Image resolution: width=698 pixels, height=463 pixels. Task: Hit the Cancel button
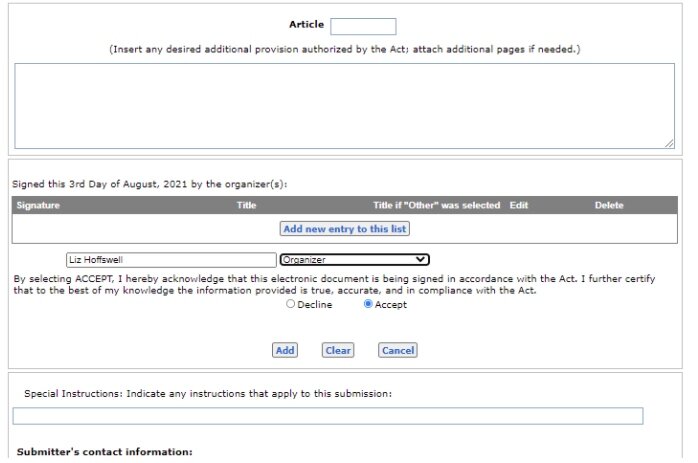[x=397, y=351]
